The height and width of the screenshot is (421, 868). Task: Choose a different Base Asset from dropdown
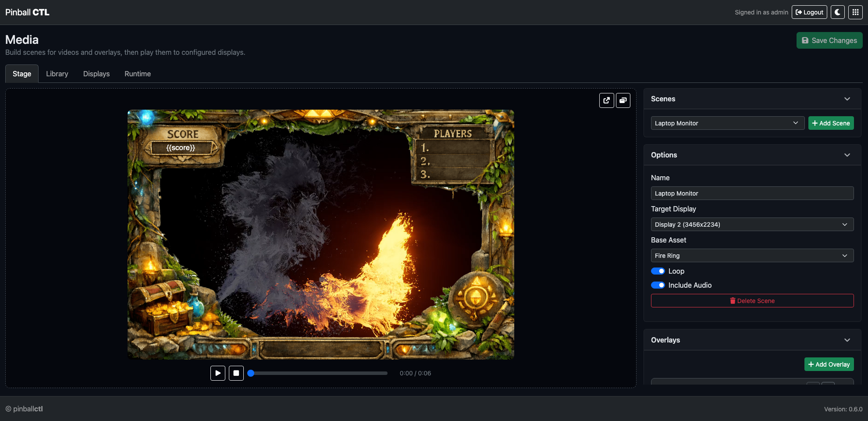(752, 256)
